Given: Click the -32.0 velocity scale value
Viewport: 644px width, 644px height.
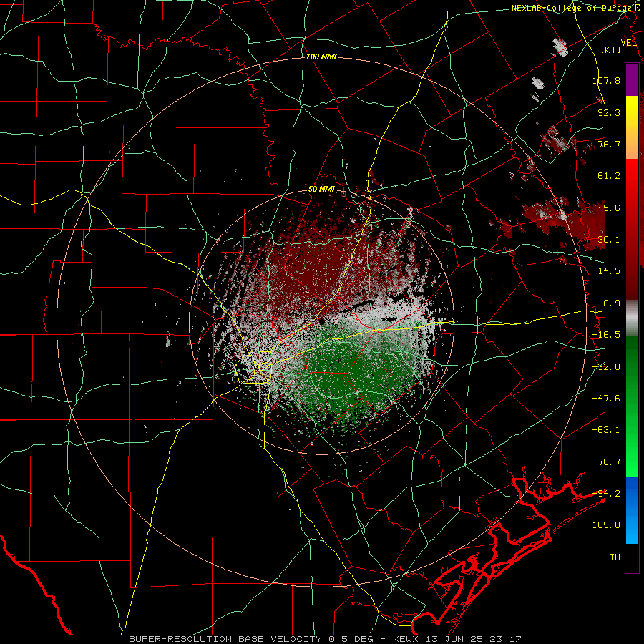Looking at the screenshot, I should (606, 367).
